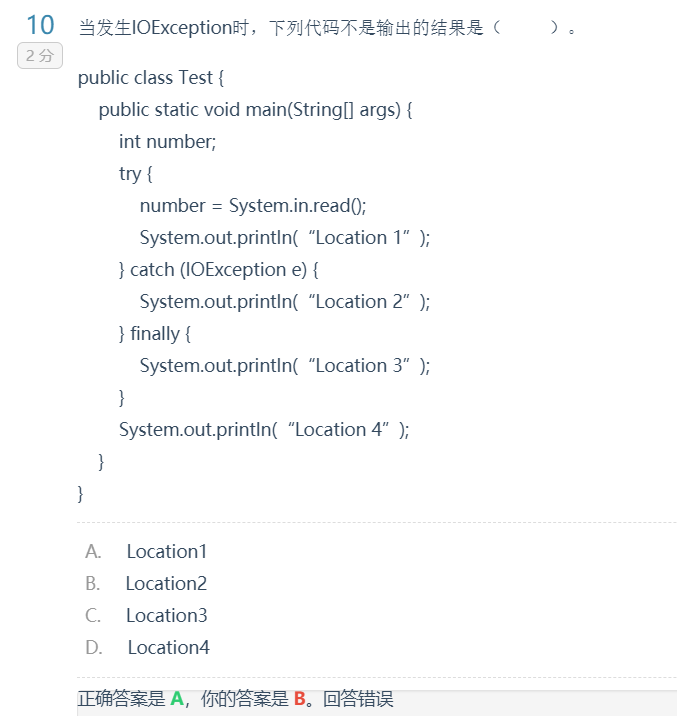Click the 回答错误 result text

pos(358,699)
